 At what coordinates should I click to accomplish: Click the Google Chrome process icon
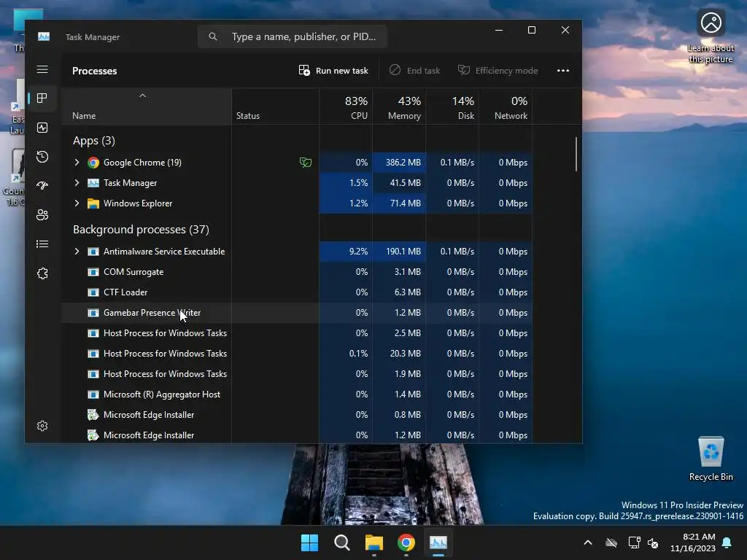[93, 163]
